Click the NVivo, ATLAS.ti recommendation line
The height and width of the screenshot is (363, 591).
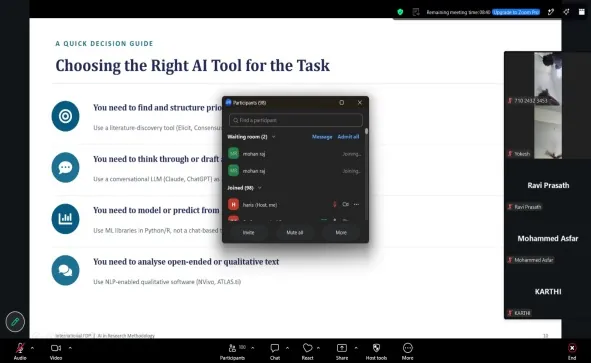167,282
